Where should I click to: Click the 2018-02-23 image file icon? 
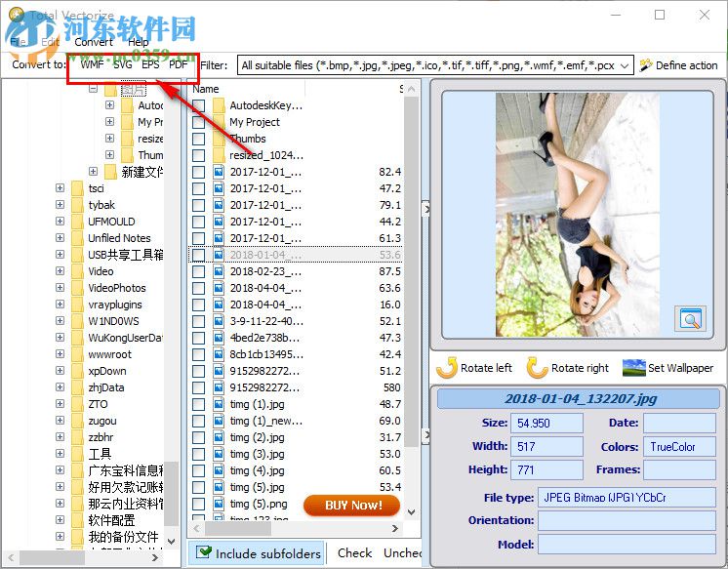pyautogui.click(x=219, y=271)
